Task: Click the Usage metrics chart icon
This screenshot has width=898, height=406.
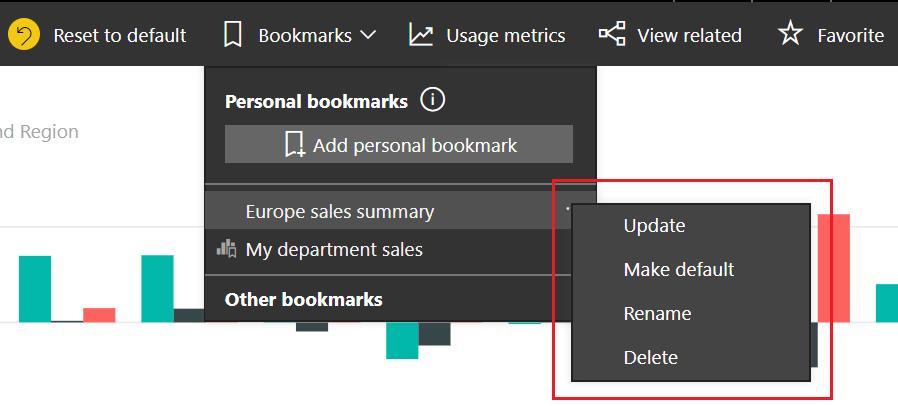Action: [x=421, y=36]
